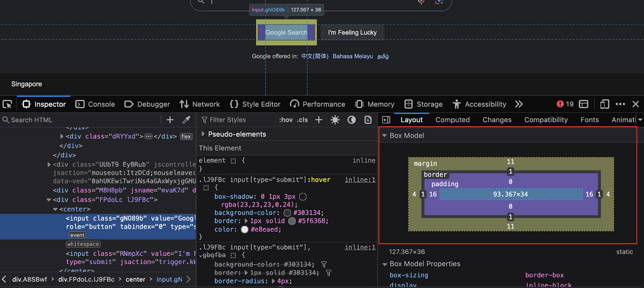The image size is (644, 288).
Task: Select div.A8SBwf breadcrumb
Action: (x=30, y=279)
